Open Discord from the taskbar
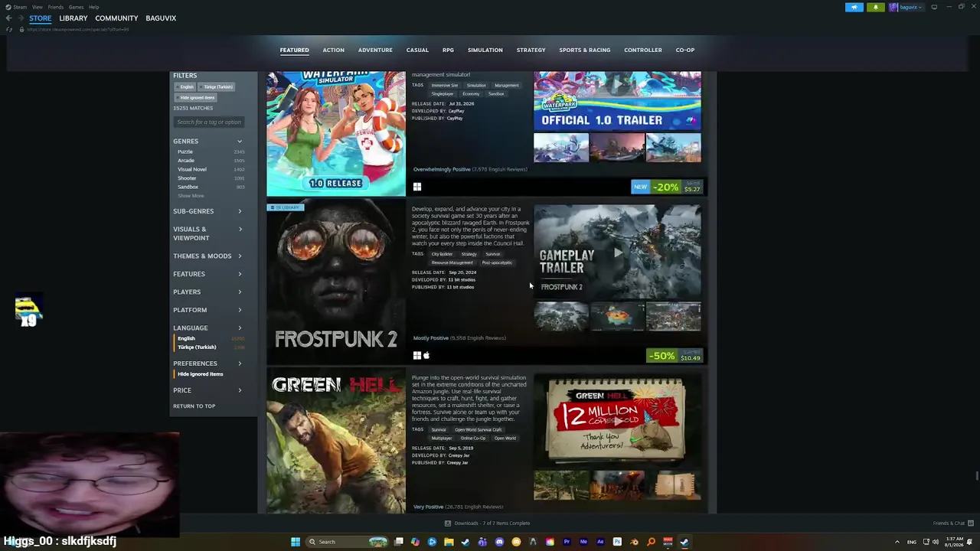The width and height of the screenshot is (980, 551). click(499, 542)
